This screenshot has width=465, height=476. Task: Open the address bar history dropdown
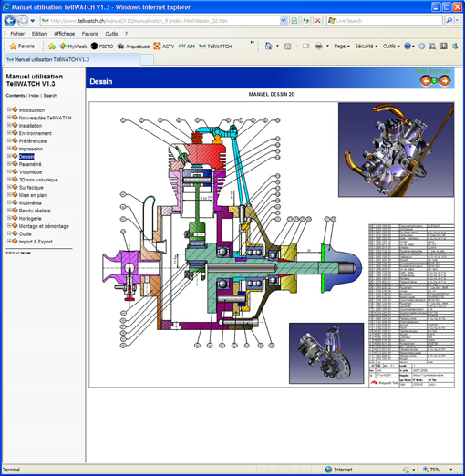(x=284, y=21)
